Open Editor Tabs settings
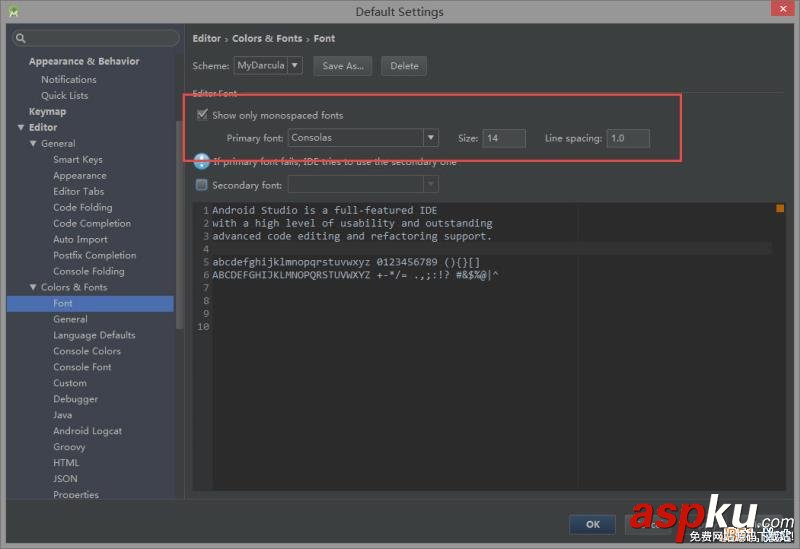The width and height of the screenshot is (800, 549). coord(79,191)
